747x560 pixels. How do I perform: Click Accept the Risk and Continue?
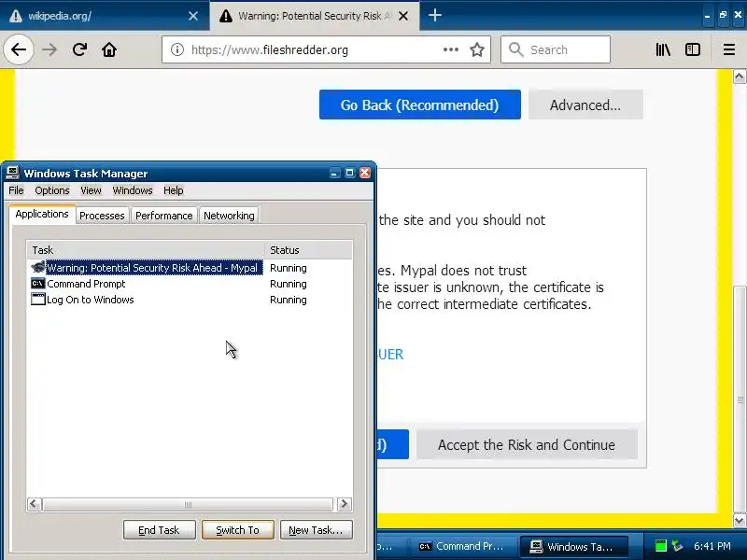click(x=527, y=445)
